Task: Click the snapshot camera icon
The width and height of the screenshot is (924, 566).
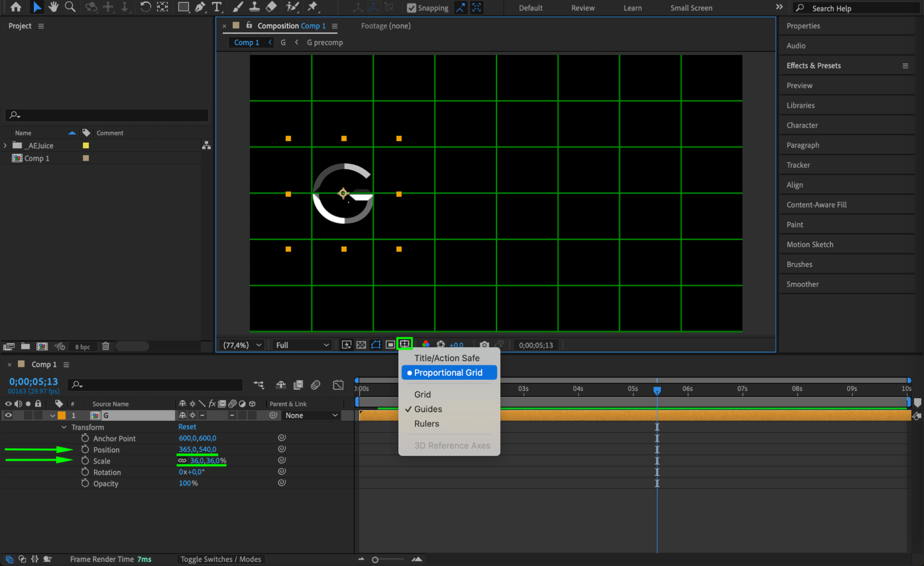Action: [x=484, y=345]
